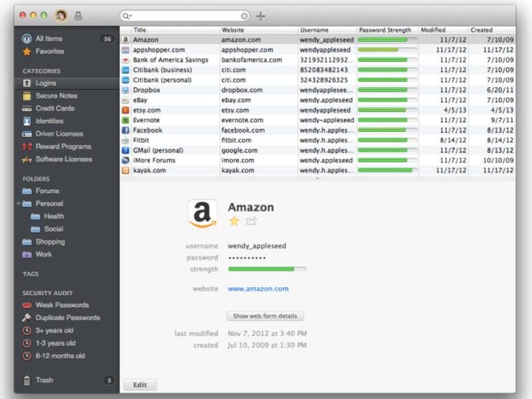This screenshot has width=532, height=399.
Task: Click Show web form details button
Action: click(x=265, y=316)
